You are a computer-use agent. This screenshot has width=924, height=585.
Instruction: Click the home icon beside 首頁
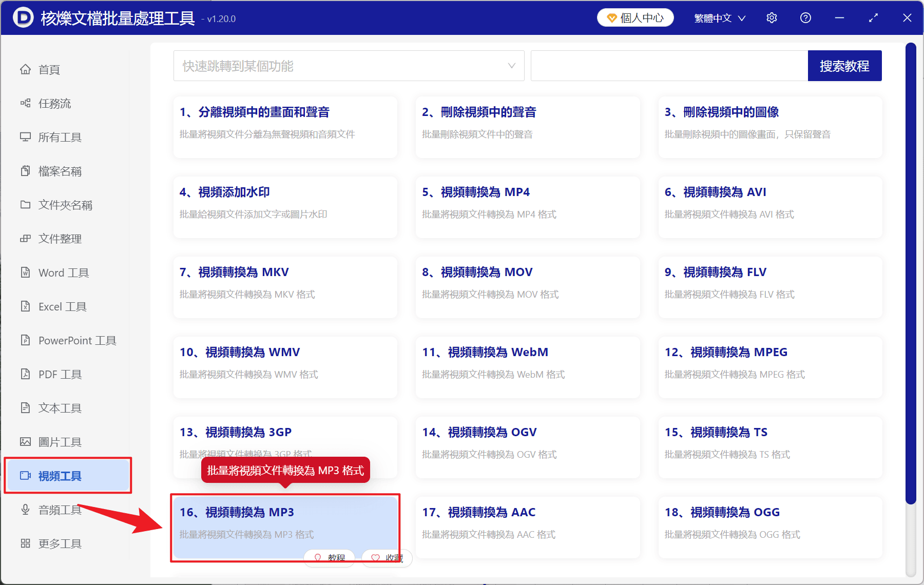pyautogui.click(x=25, y=69)
